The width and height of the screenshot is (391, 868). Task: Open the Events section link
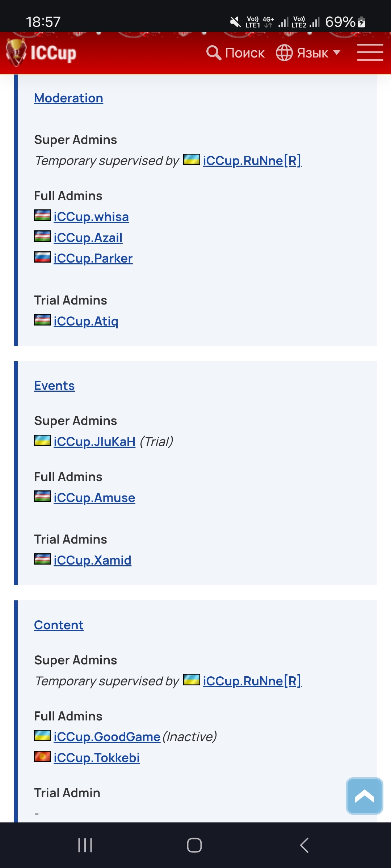pos(54,386)
